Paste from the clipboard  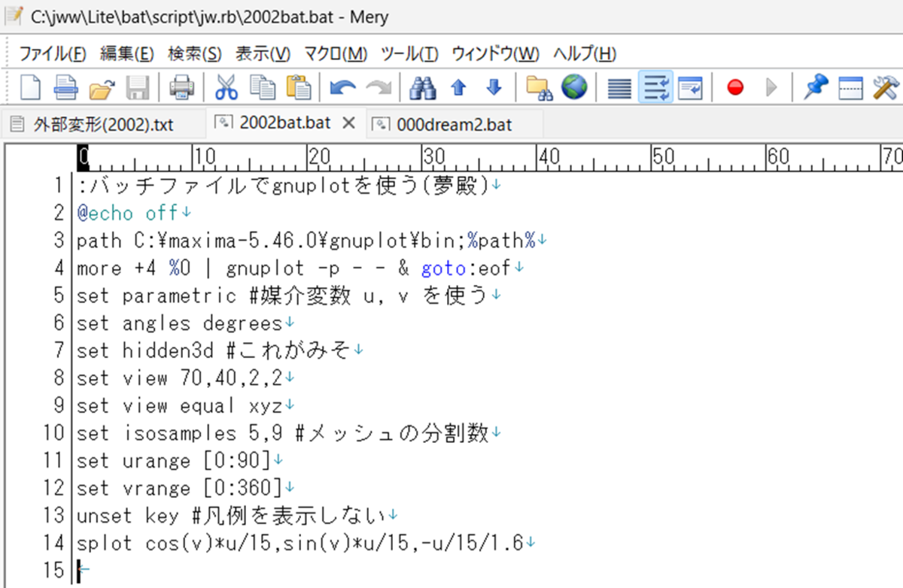click(298, 86)
